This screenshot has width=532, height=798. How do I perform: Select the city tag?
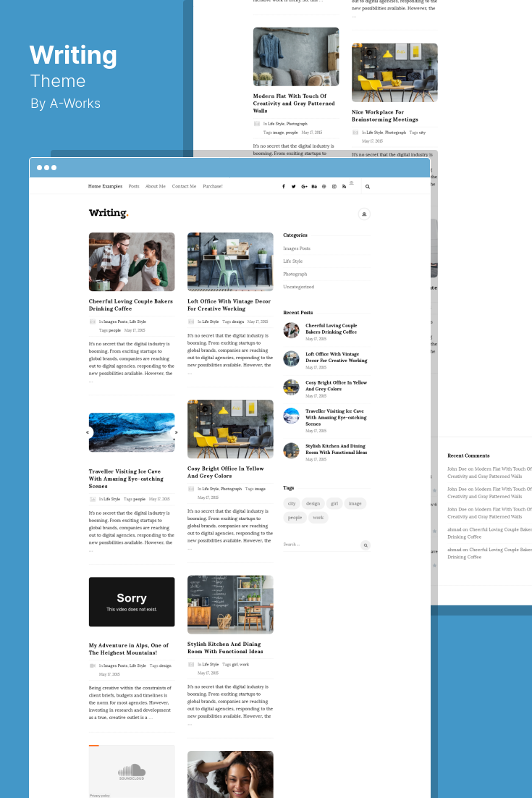[292, 503]
